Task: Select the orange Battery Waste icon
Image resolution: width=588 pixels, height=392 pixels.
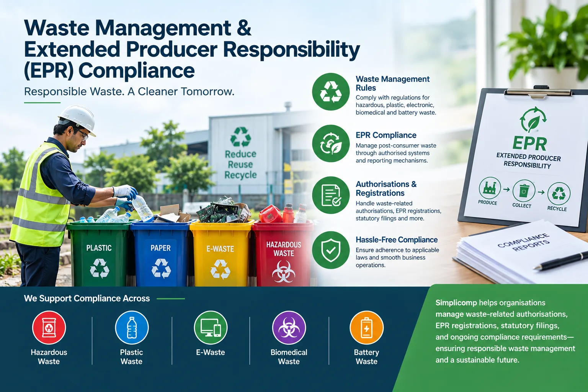Action: tap(366, 328)
